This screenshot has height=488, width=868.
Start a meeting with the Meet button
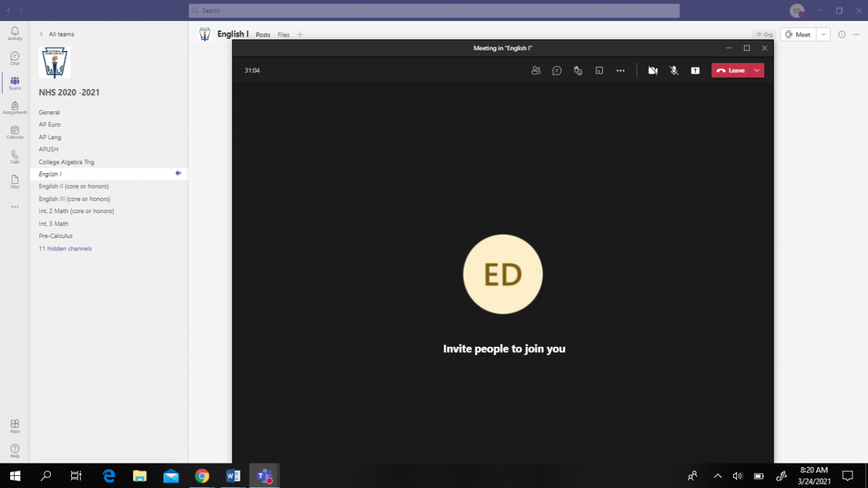pos(798,35)
